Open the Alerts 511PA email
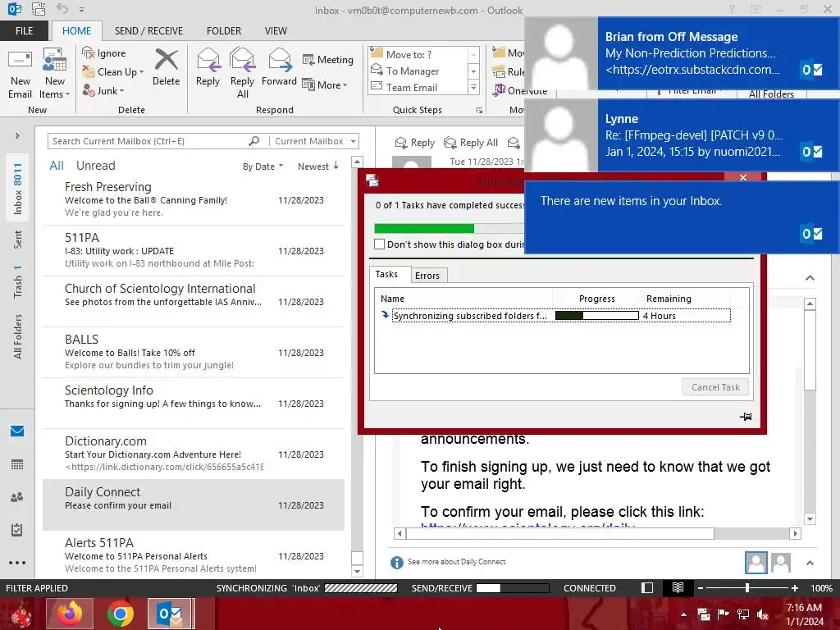This screenshot has height=630, width=840. point(194,555)
